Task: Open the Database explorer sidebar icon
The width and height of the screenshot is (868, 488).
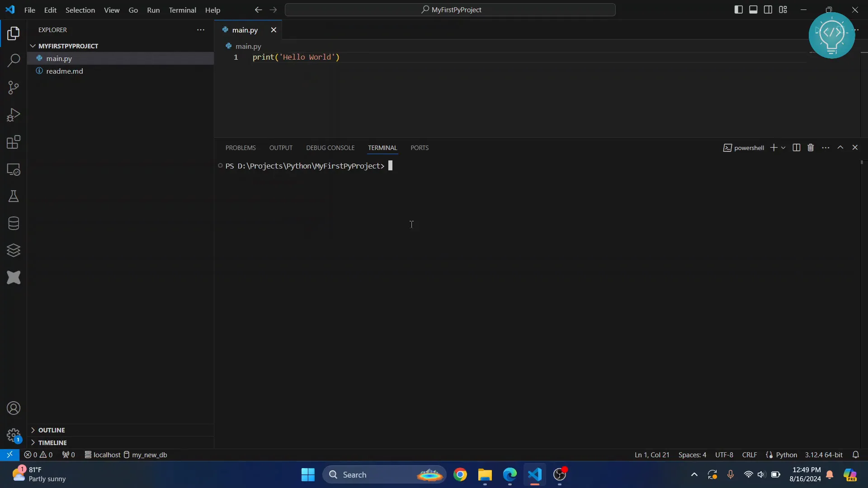Action: coord(13,224)
